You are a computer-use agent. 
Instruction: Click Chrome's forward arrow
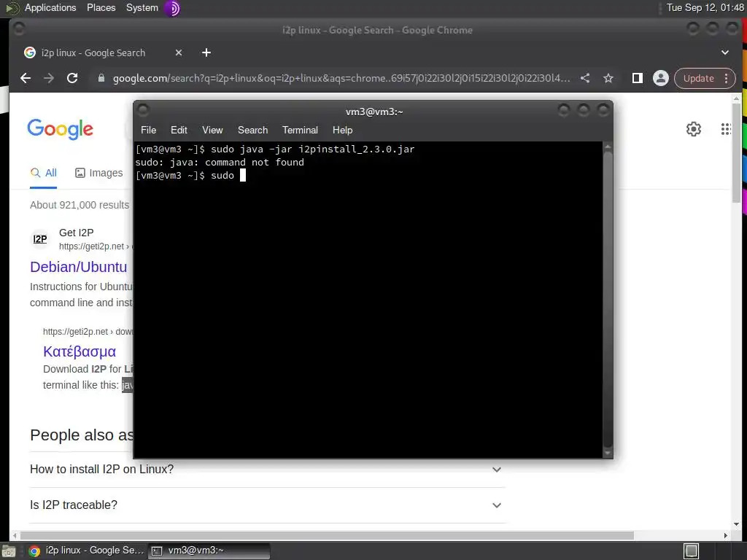pos(49,78)
